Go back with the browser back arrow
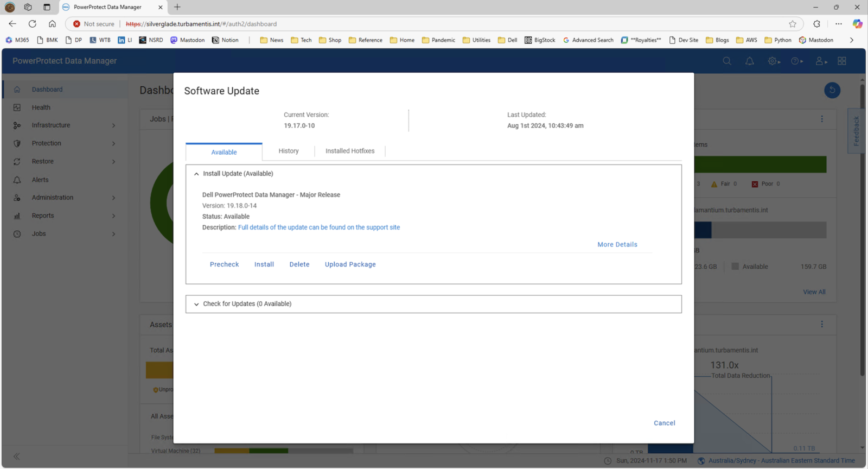This screenshot has width=868, height=469. click(12, 24)
